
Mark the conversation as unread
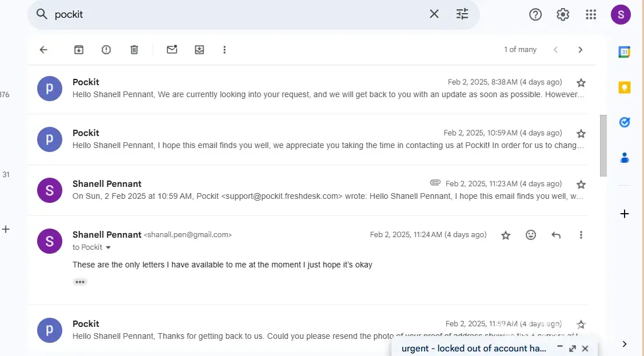172,50
